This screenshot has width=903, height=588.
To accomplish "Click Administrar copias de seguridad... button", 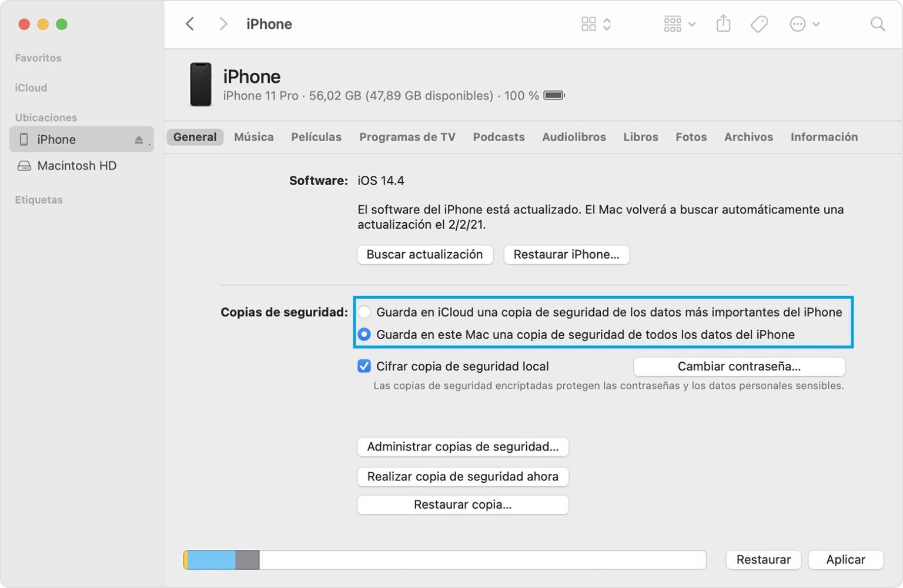I will (x=463, y=447).
